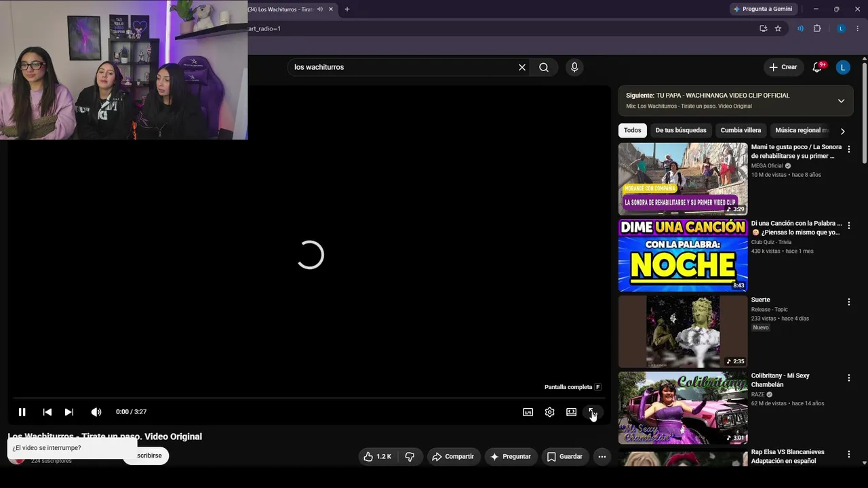Like the video with the 1.2 K button

pyautogui.click(x=377, y=457)
